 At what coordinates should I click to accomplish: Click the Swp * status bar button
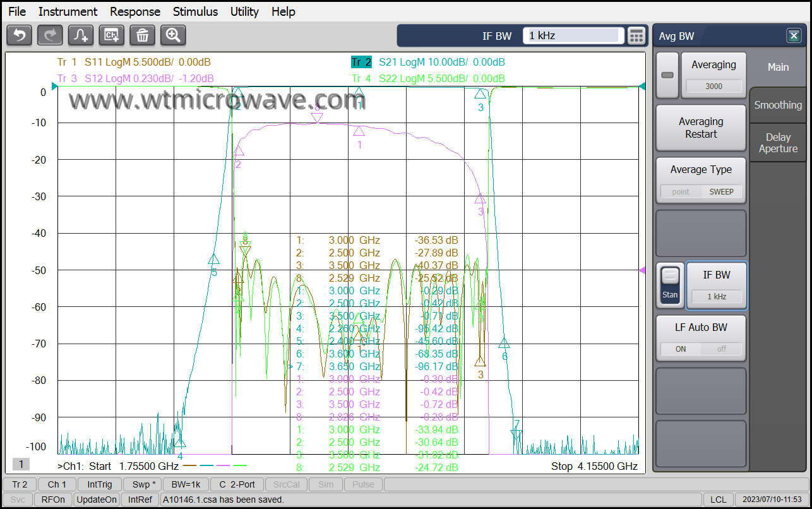point(143,484)
